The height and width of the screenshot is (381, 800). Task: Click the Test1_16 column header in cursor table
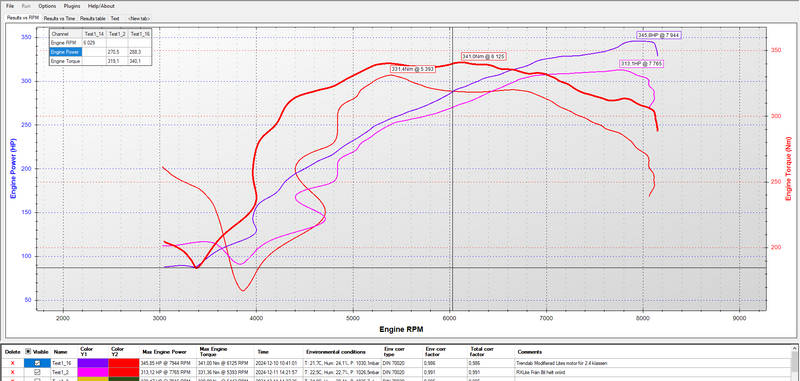coord(139,34)
